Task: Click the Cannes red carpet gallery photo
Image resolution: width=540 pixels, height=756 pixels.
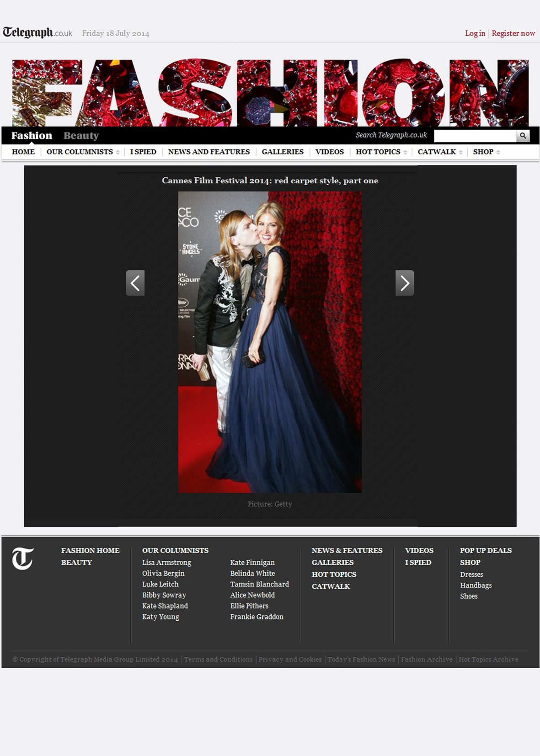Action: coord(270,342)
